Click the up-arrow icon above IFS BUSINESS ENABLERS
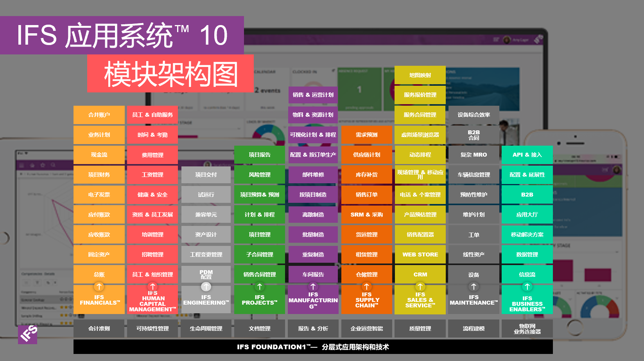The image size is (644, 361). 527,287
